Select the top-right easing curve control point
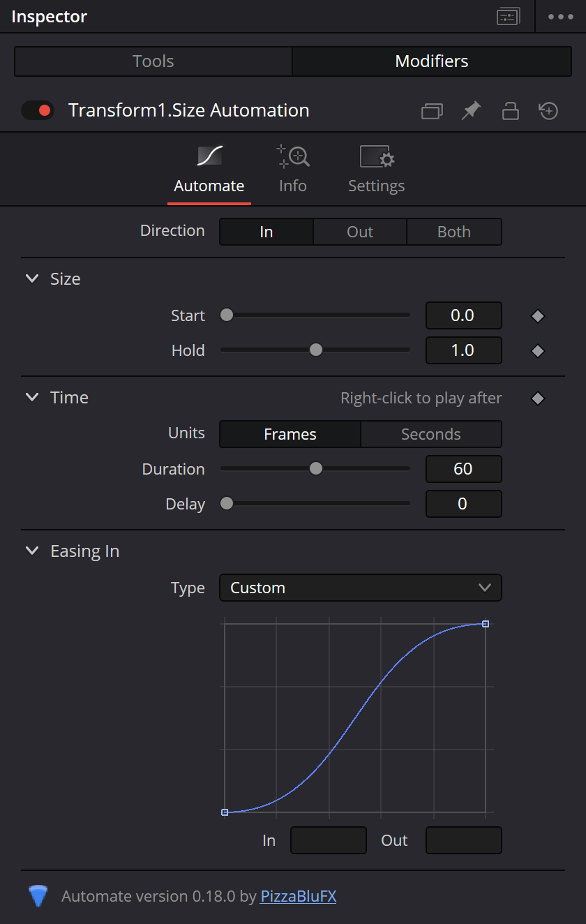 coord(486,624)
